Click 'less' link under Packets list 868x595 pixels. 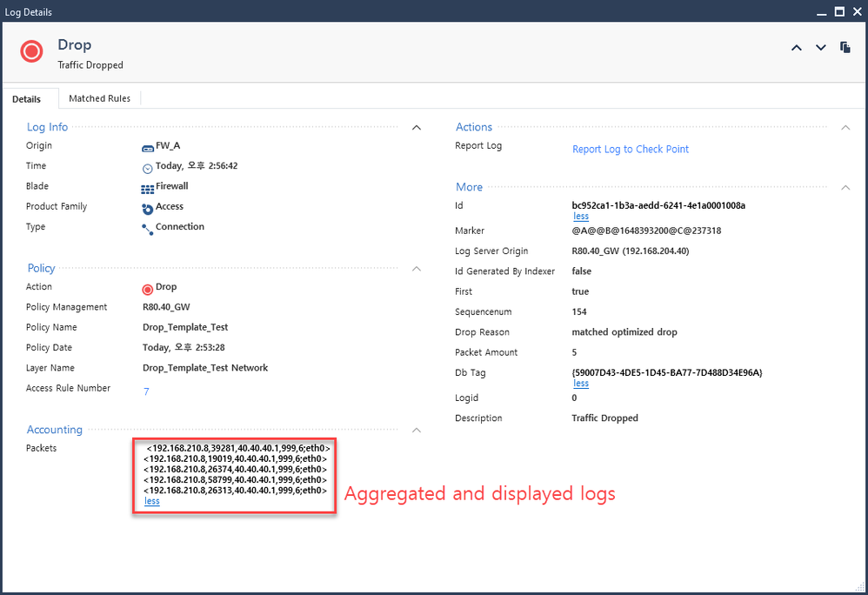152,501
